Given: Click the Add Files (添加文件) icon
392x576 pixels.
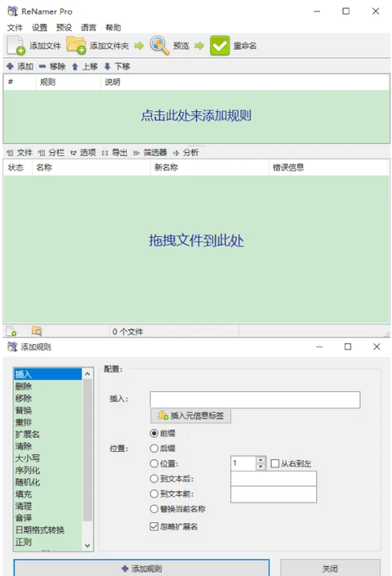Looking at the screenshot, I should 16,46.
